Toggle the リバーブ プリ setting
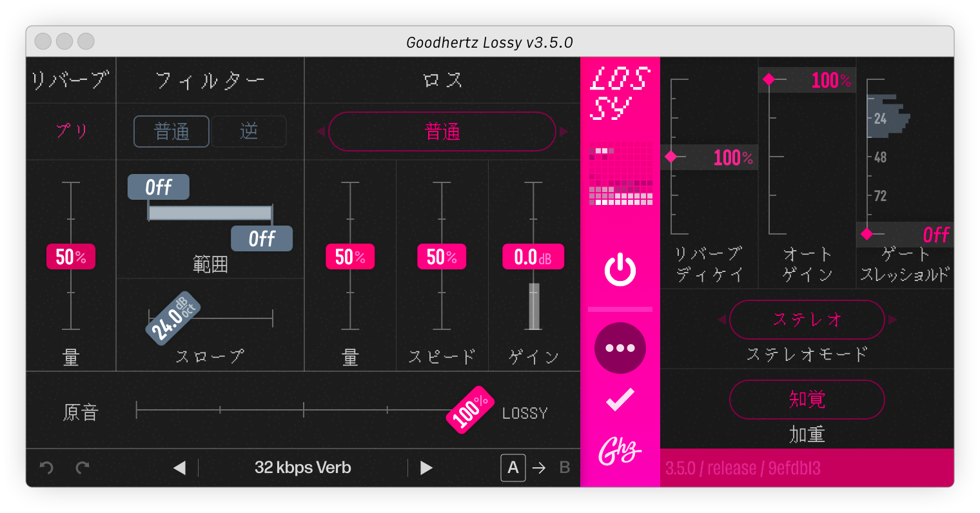 71,131
